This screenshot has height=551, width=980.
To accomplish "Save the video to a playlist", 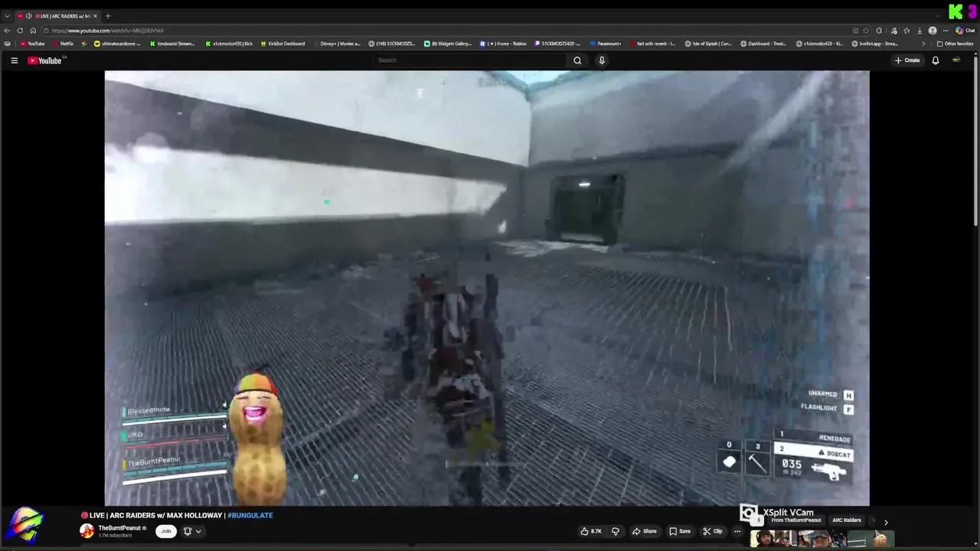I will pos(679,531).
